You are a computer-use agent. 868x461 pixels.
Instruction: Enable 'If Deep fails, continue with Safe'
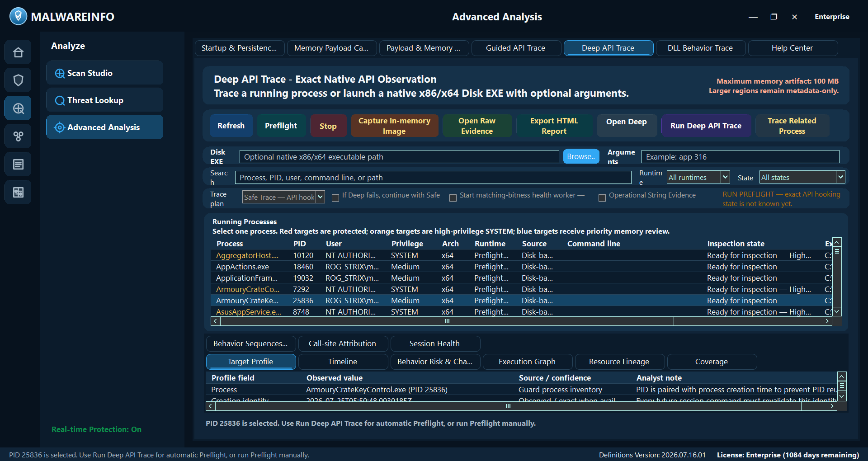click(x=335, y=198)
